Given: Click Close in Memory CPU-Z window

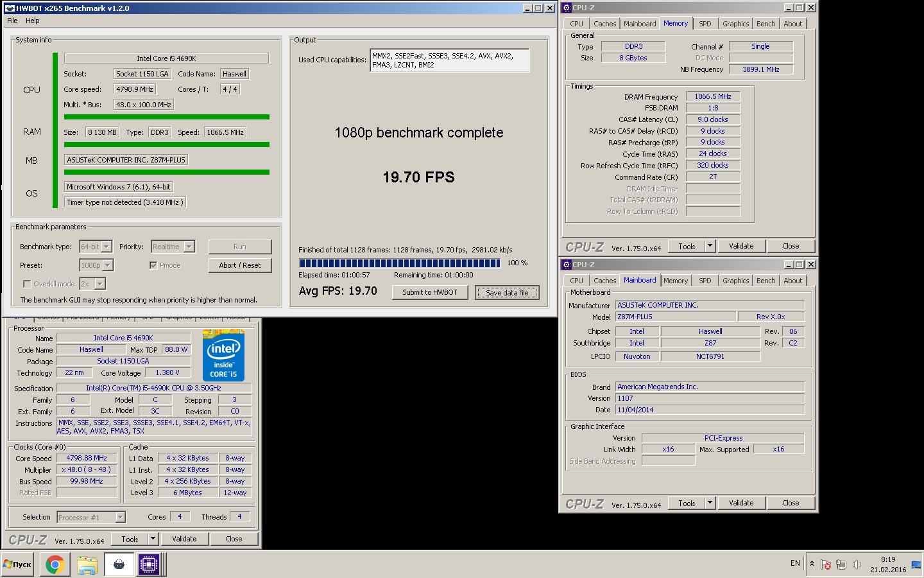Looking at the screenshot, I should tap(791, 246).
